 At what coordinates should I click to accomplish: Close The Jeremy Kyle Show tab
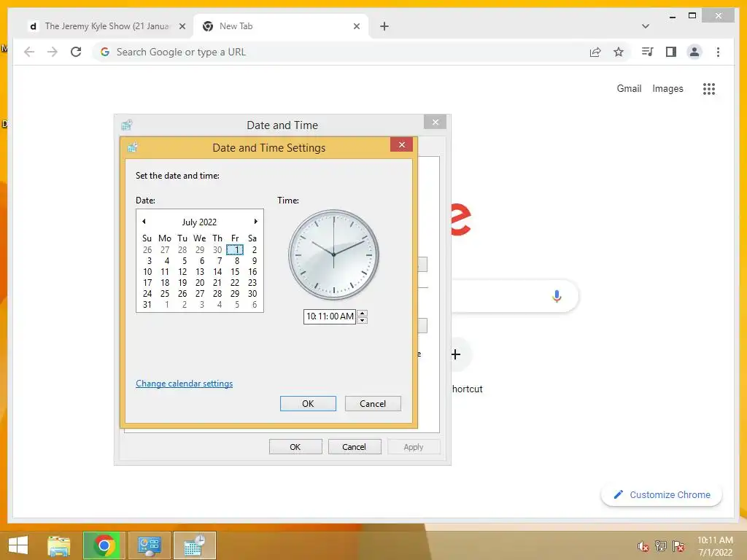tap(182, 26)
